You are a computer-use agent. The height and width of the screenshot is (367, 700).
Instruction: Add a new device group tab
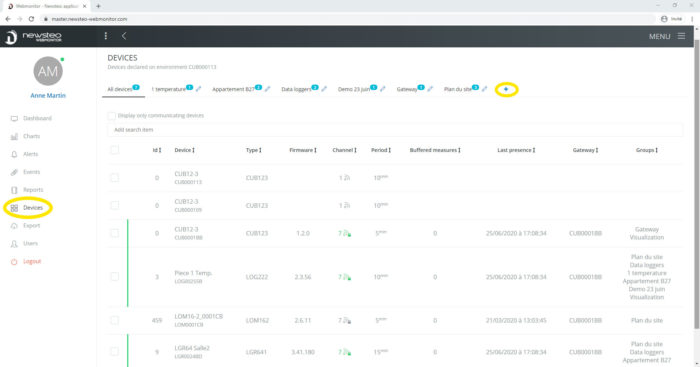pos(506,89)
